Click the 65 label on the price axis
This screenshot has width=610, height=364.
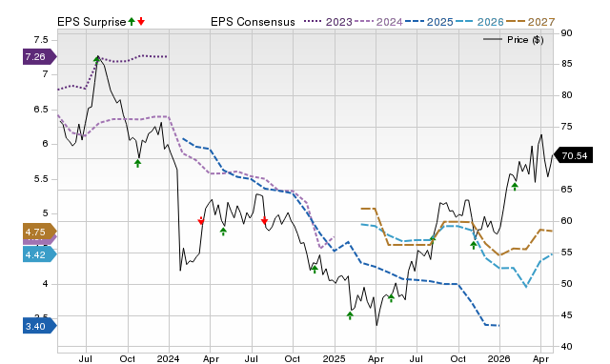[x=566, y=190]
